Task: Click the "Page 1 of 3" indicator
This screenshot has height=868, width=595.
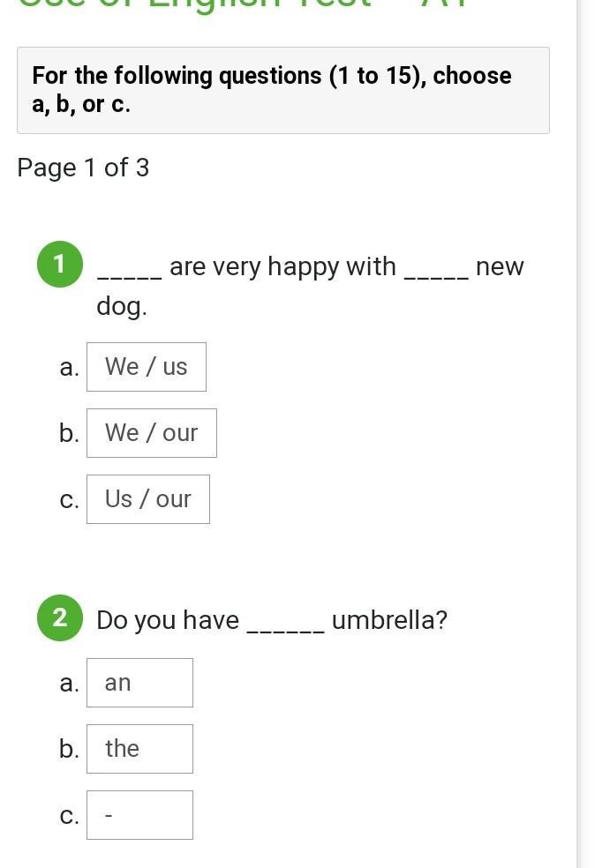Action: coord(83,168)
